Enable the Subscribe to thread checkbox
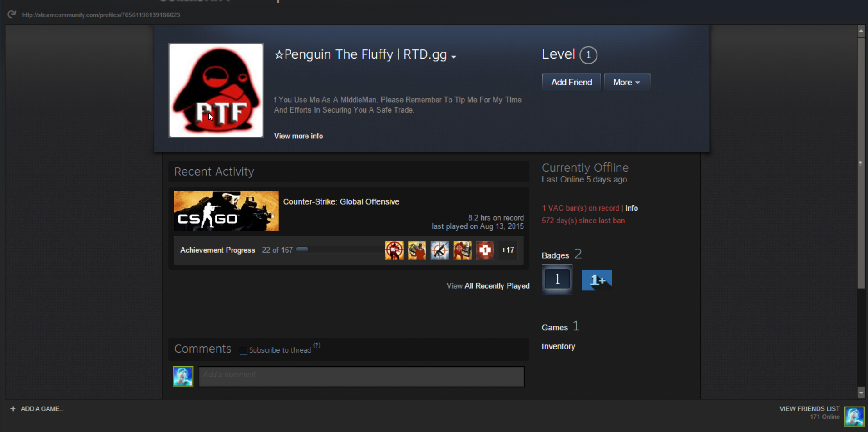 pyautogui.click(x=243, y=350)
